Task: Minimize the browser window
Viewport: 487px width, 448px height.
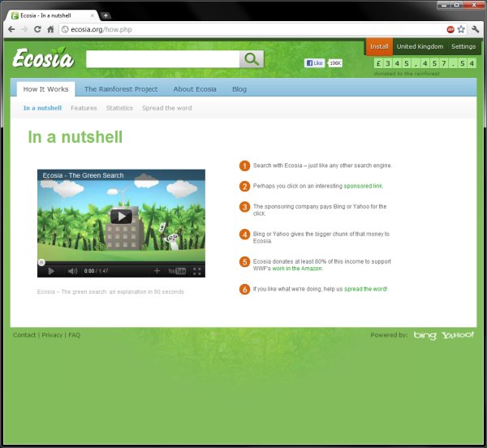Action: (x=444, y=6)
